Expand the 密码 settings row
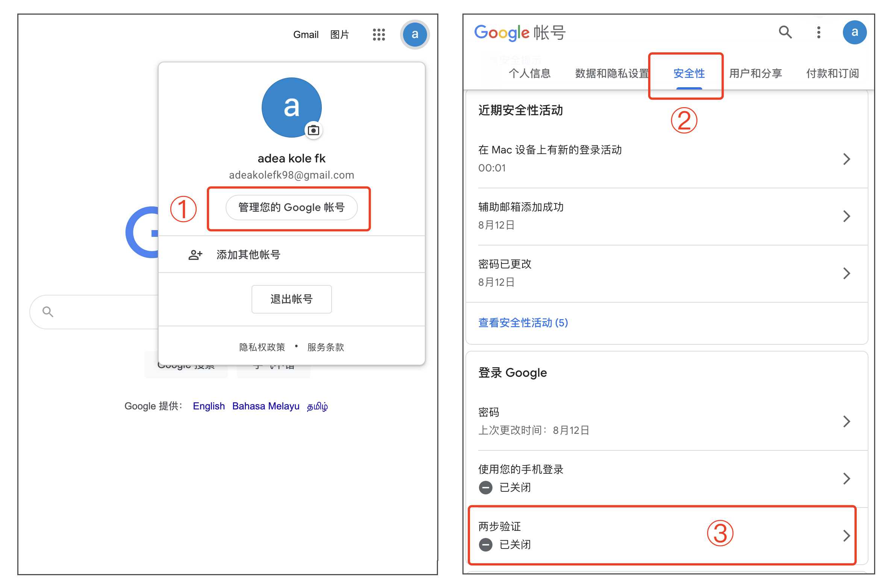 pyautogui.click(x=847, y=421)
